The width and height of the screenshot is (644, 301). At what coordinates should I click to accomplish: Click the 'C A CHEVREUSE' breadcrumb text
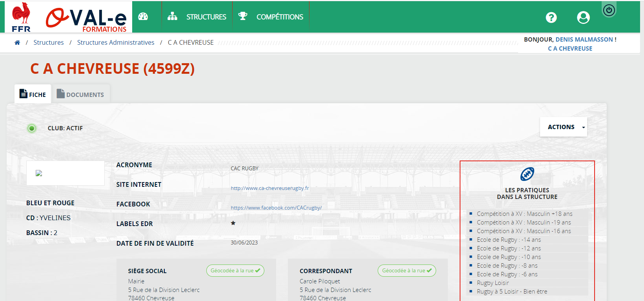(191, 42)
